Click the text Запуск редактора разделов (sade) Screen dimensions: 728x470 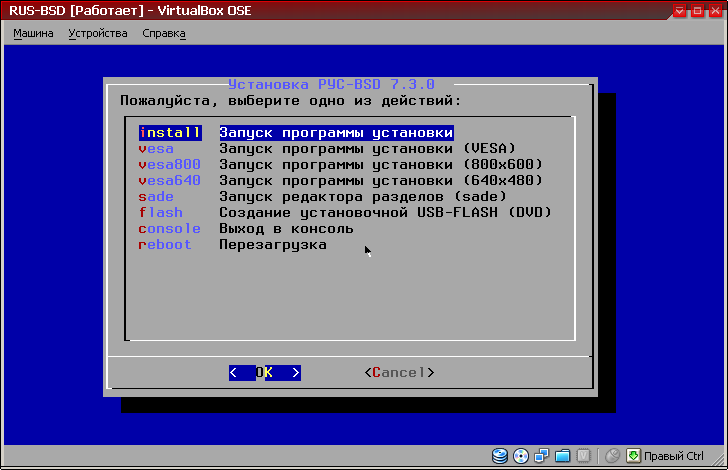pyautogui.click(x=363, y=196)
